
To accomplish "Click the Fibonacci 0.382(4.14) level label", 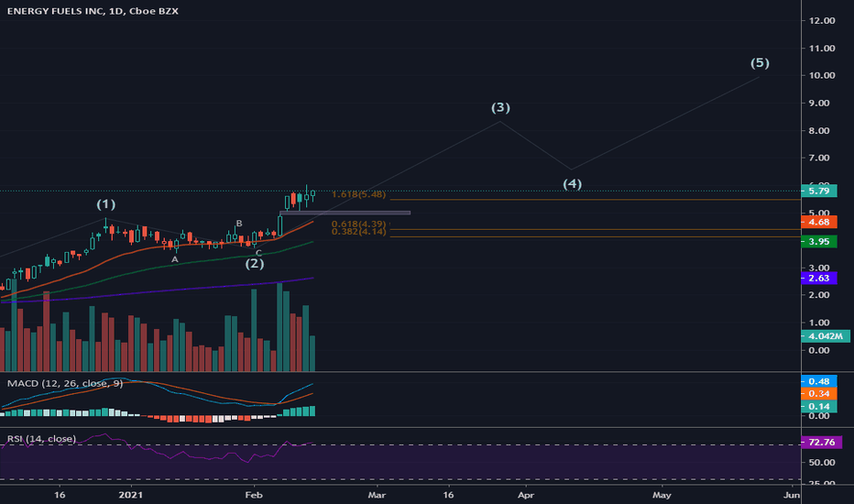I will [358, 232].
